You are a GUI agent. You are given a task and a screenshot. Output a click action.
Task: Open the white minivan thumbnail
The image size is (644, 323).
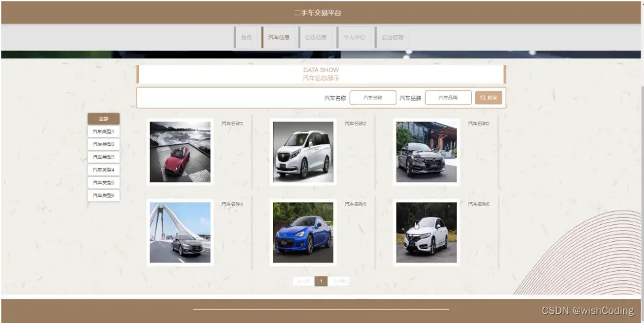coord(303,152)
